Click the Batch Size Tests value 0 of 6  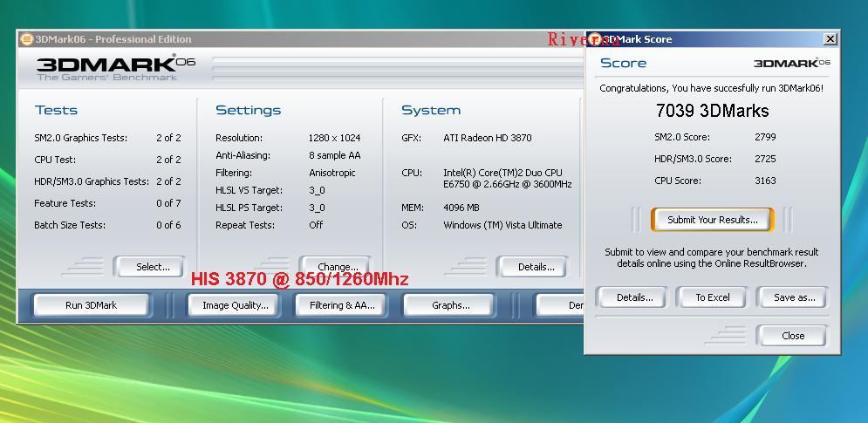(x=168, y=225)
